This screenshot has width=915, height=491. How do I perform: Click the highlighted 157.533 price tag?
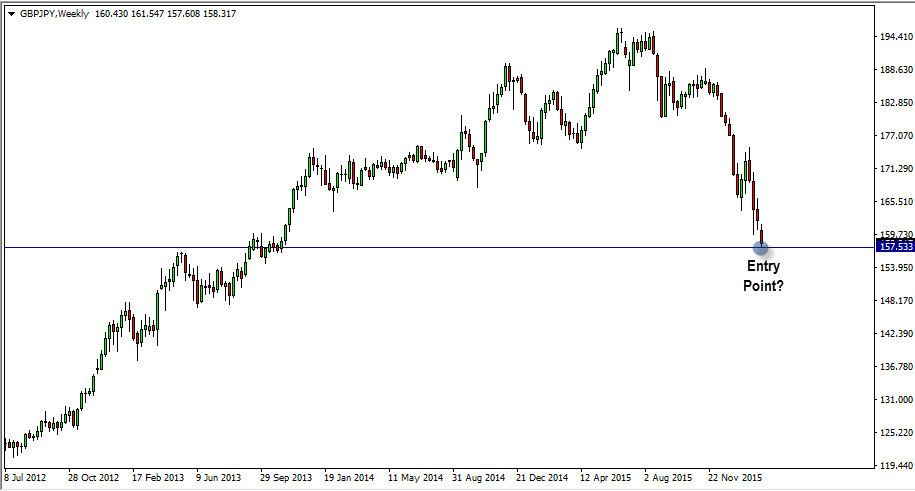pos(894,246)
